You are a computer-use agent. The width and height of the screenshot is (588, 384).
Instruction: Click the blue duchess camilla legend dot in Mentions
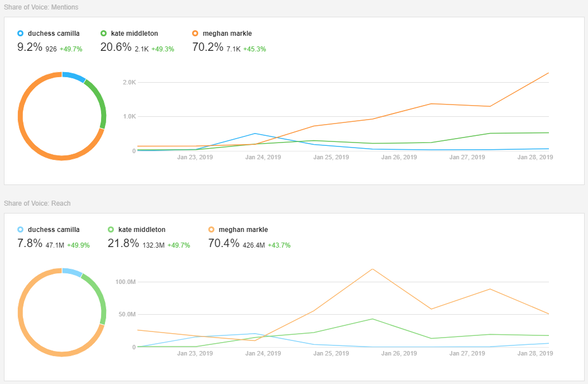tap(20, 33)
